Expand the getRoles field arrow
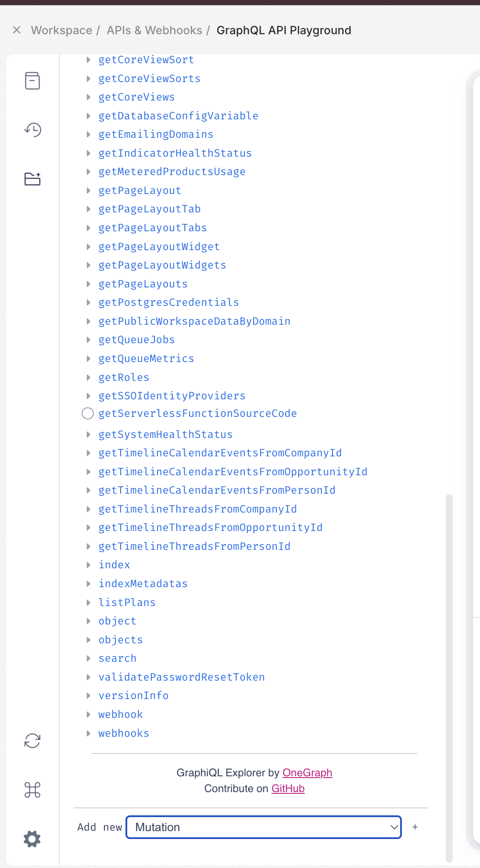Screen dimensions: 480x868 tap(89, 377)
